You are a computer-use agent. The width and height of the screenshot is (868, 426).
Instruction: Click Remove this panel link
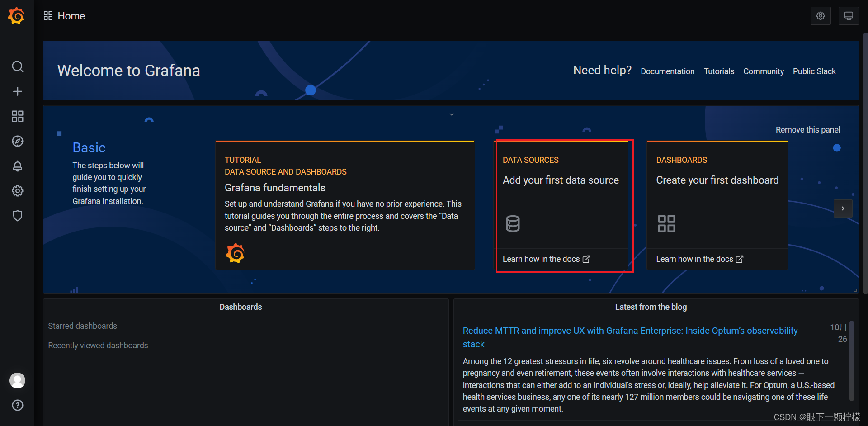808,130
